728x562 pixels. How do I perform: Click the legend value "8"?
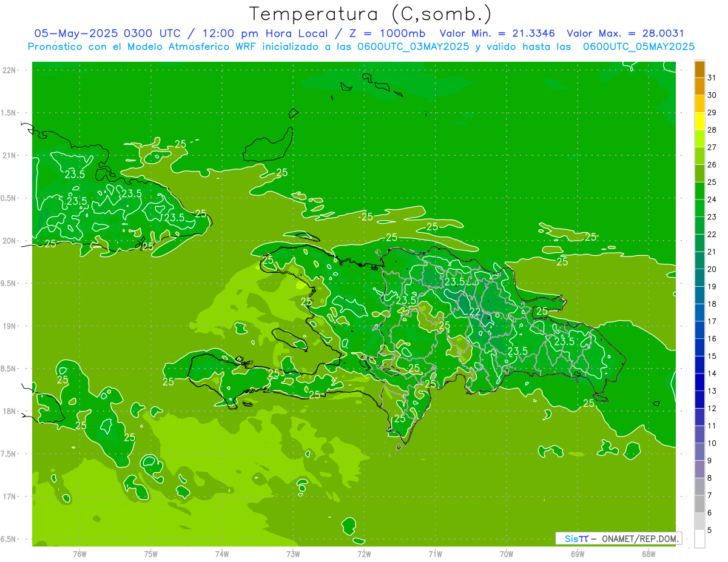(710, 478)
